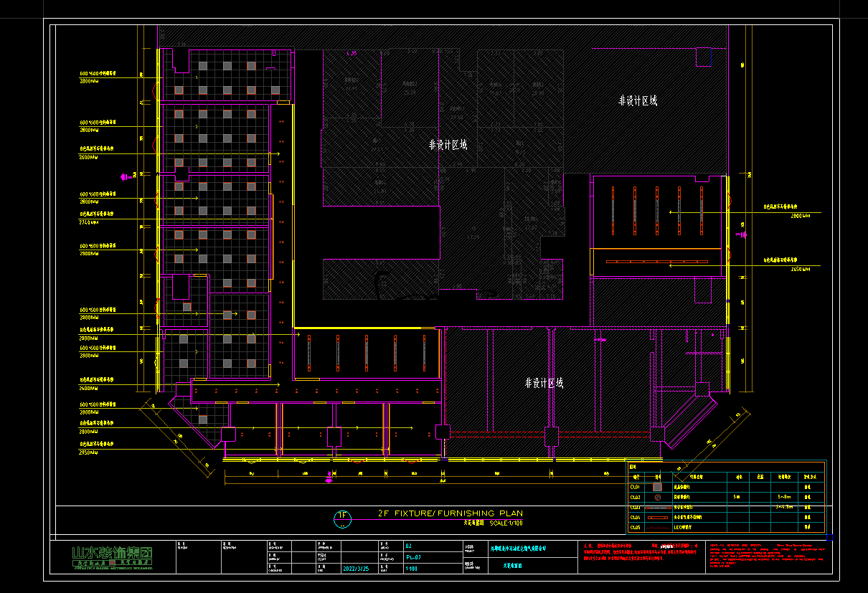Click the 2022/3/25 date field
This screenshot has height=593, width=868.
click(x=357, y=567)
